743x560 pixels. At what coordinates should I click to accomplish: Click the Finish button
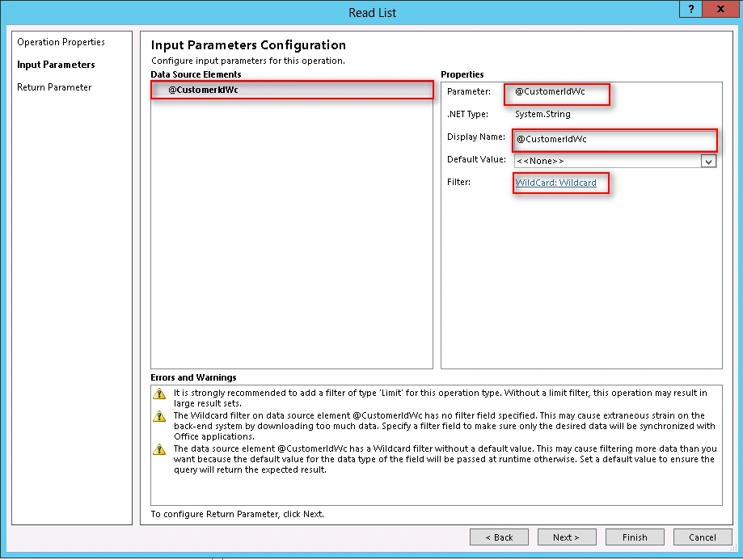pos(635,537)
